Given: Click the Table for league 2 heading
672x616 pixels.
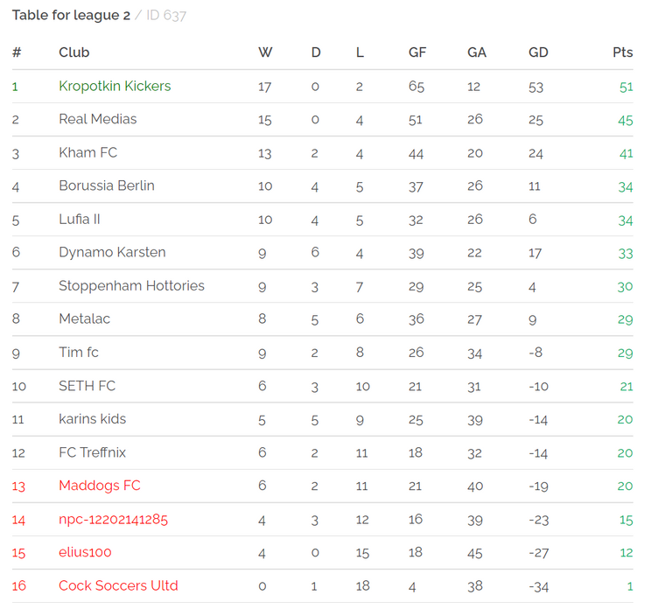Looking at the screenshot, I should 71,16.
